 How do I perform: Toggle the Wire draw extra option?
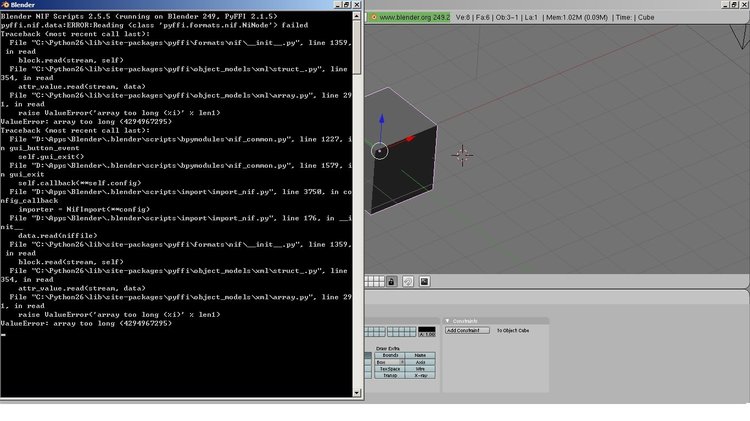[420, 369]
